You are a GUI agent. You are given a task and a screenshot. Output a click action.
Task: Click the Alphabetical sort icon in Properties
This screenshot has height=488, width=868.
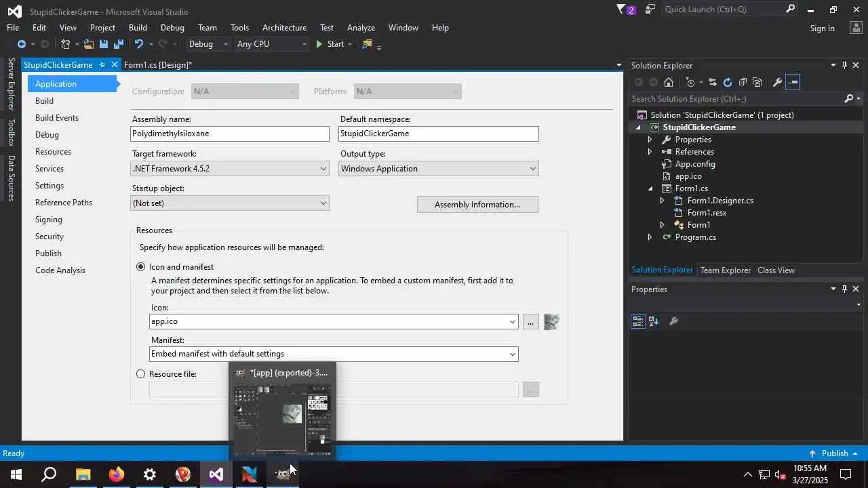click(654, 321)
